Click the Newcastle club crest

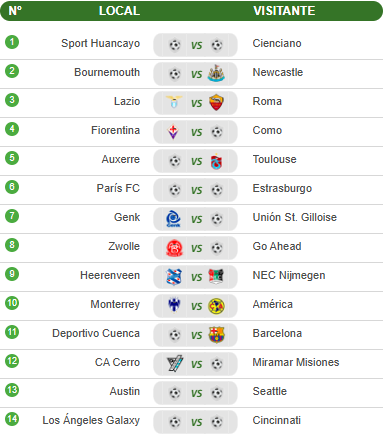point(216,73)
